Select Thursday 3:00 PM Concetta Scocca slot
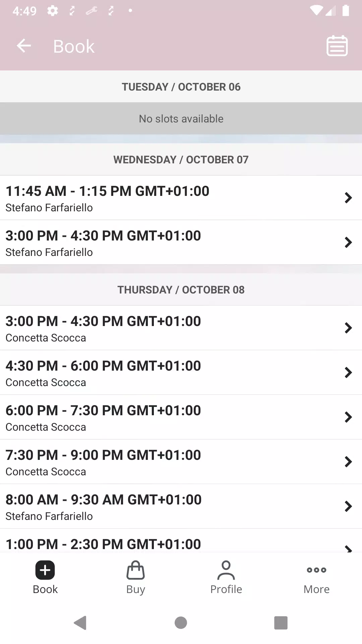This screenshot has width=362, height=644. pos(181,328)
